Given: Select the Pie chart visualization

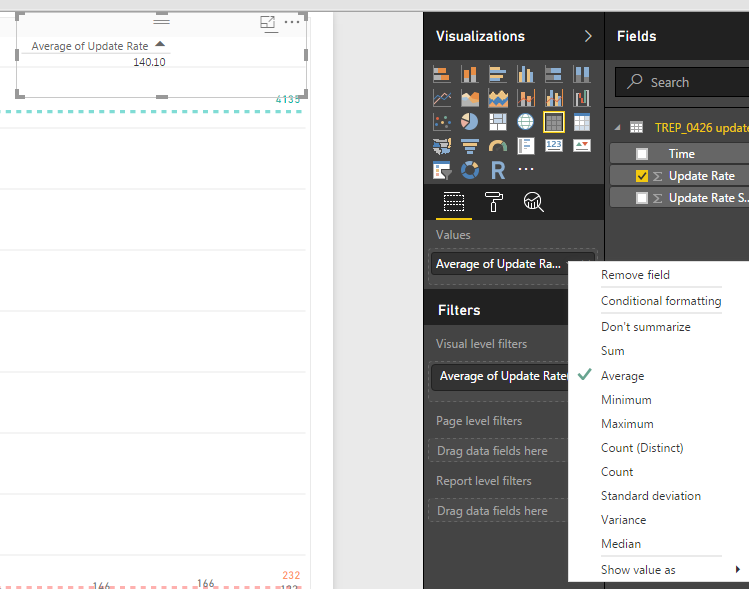Looking at the screenshot, I should [x=470, y=122].
